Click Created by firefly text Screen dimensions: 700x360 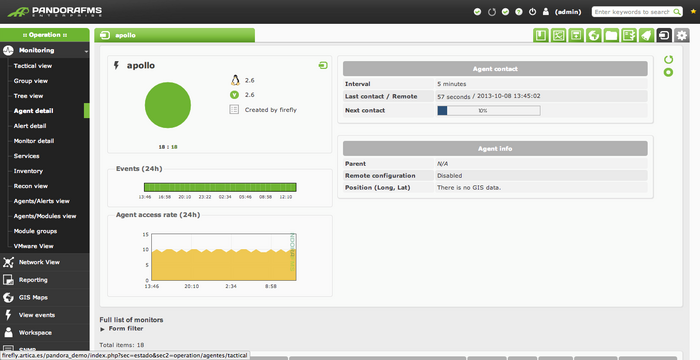[271, 109]
